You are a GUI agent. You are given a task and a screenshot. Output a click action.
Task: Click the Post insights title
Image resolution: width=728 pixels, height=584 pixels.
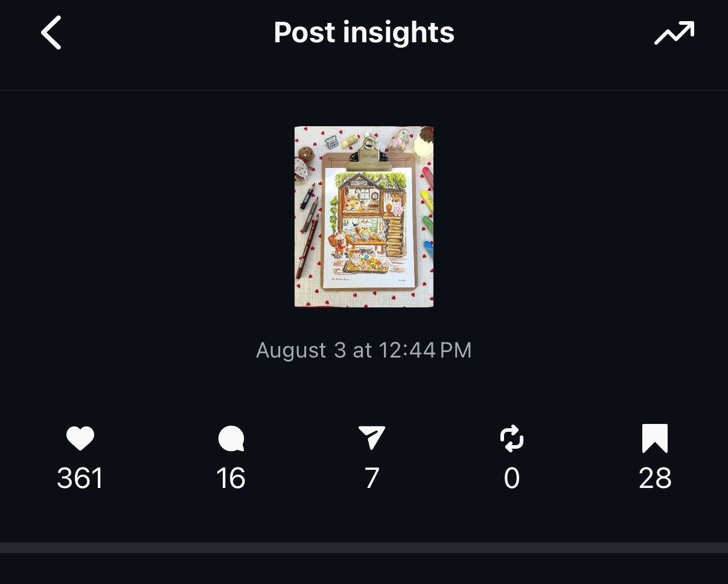click(364, 33)
